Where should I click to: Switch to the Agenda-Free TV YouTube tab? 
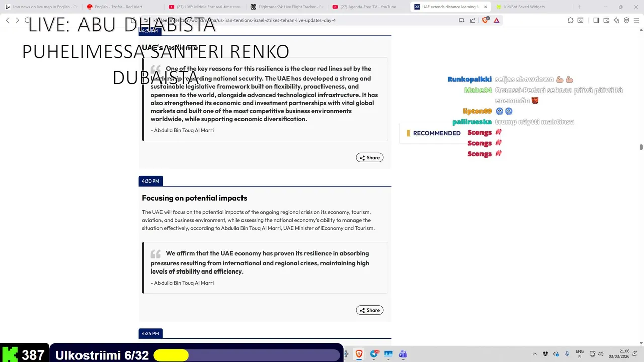coord(370,7)
